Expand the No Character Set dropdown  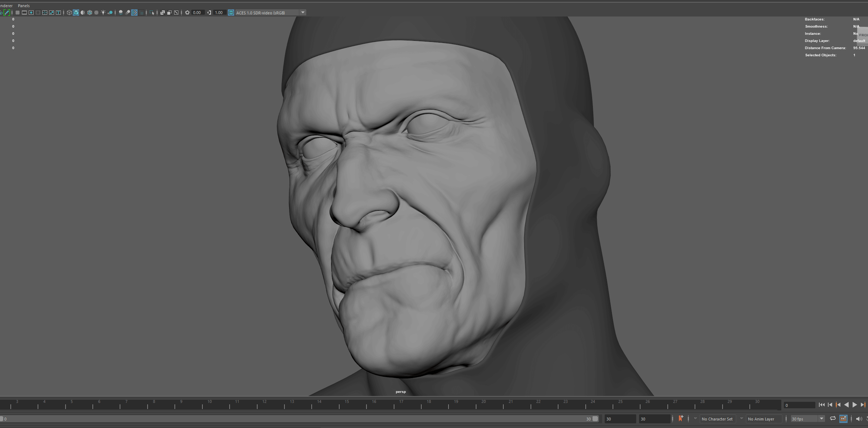tap(717, 419)
